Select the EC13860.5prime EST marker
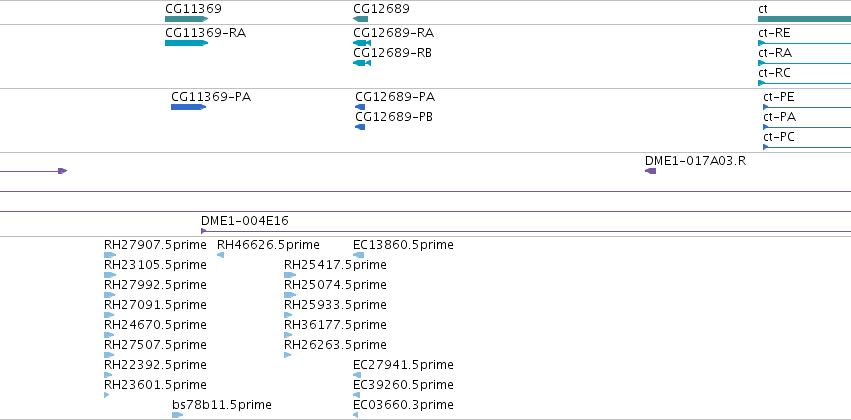 (x=358, y=255)
